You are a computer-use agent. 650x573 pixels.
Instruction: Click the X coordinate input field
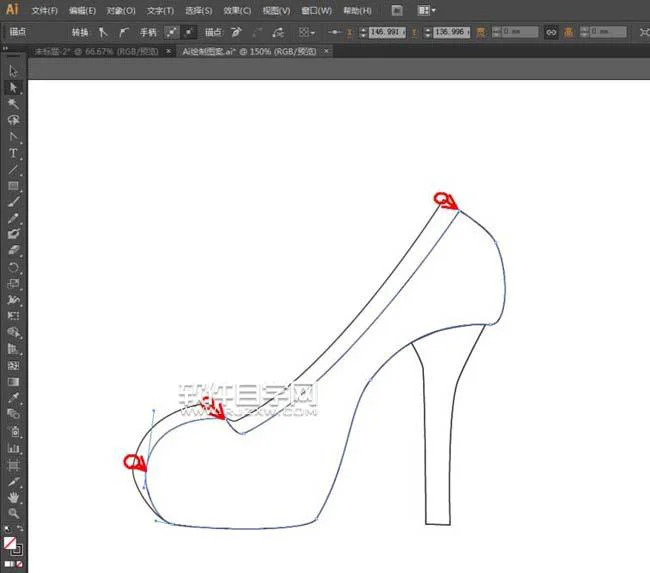pyautogui.click(x=388, y=32)
